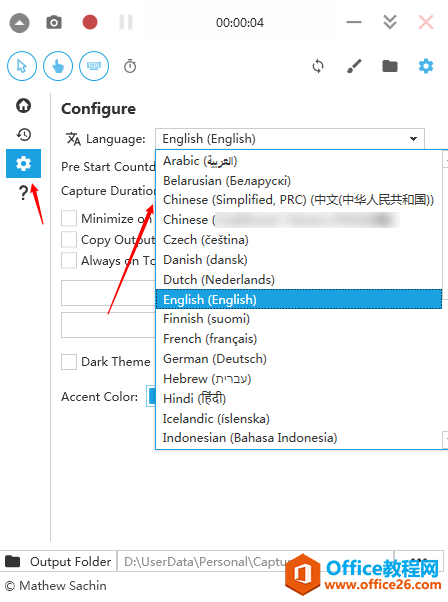This screenshot has height=602, width=448.
Task: Collapse the Language dropdown arrow
Action: [413, 139]
